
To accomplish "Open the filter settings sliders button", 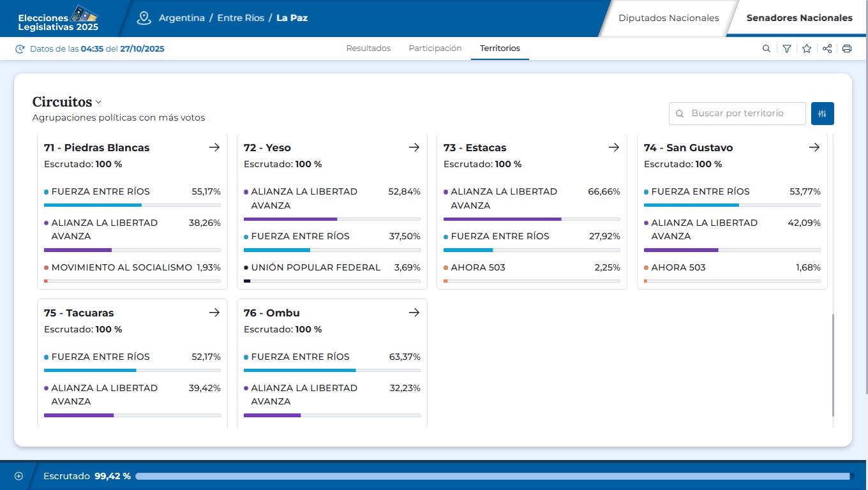I will pyautogui.click(x=823, y=114).
